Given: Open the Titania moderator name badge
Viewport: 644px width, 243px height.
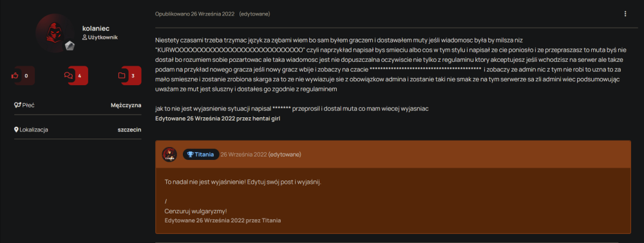Looking at the screenshot, I should [x=201, y=155].
